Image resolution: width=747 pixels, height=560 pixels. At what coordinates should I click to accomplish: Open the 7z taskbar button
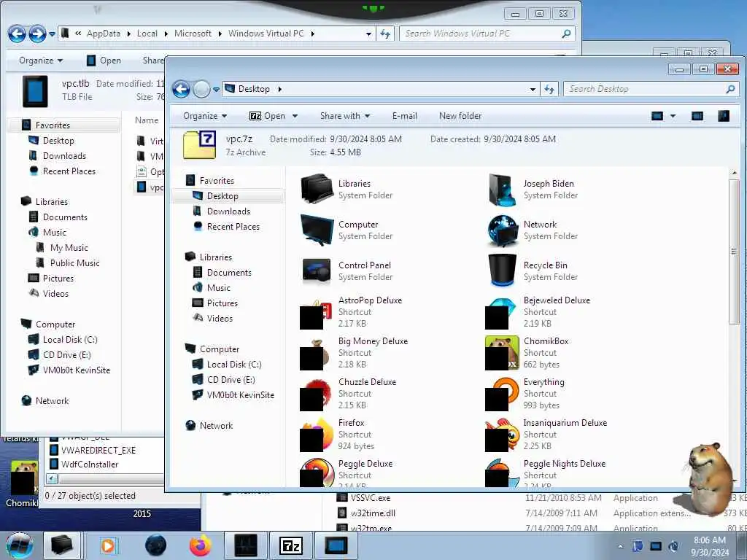pyautogui.click(x=291, y=545)
